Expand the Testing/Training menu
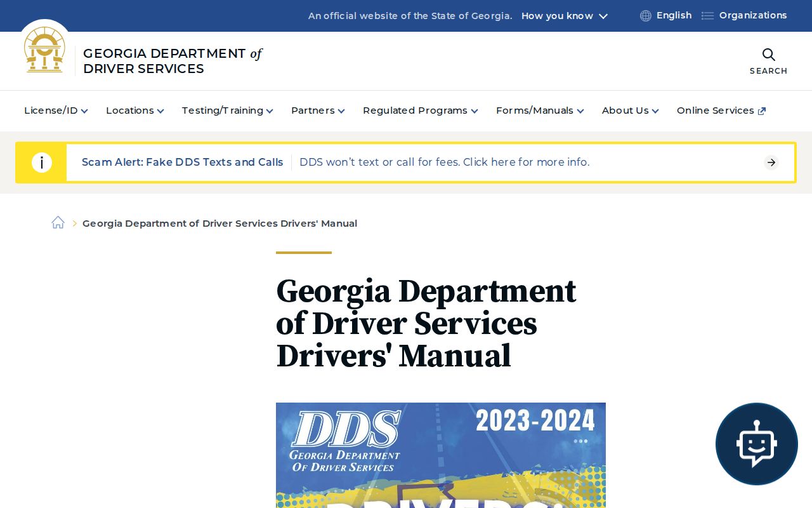This screenshot has width=812, height=508. [x=228, y=110]
